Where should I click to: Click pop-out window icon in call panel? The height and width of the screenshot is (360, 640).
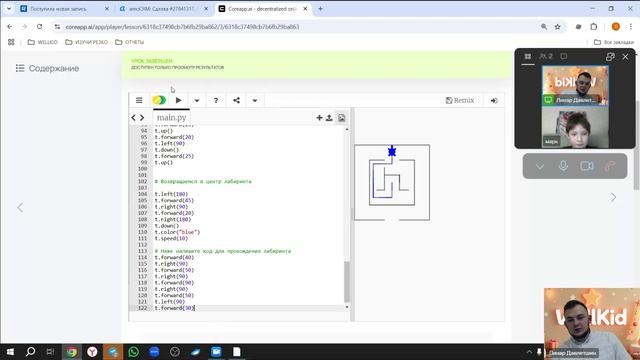(610, 57)
